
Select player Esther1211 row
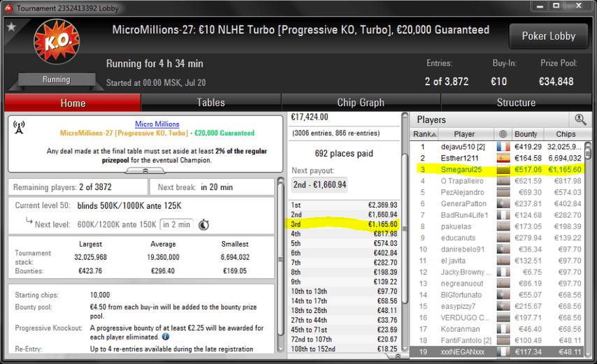tap(497, 158)
